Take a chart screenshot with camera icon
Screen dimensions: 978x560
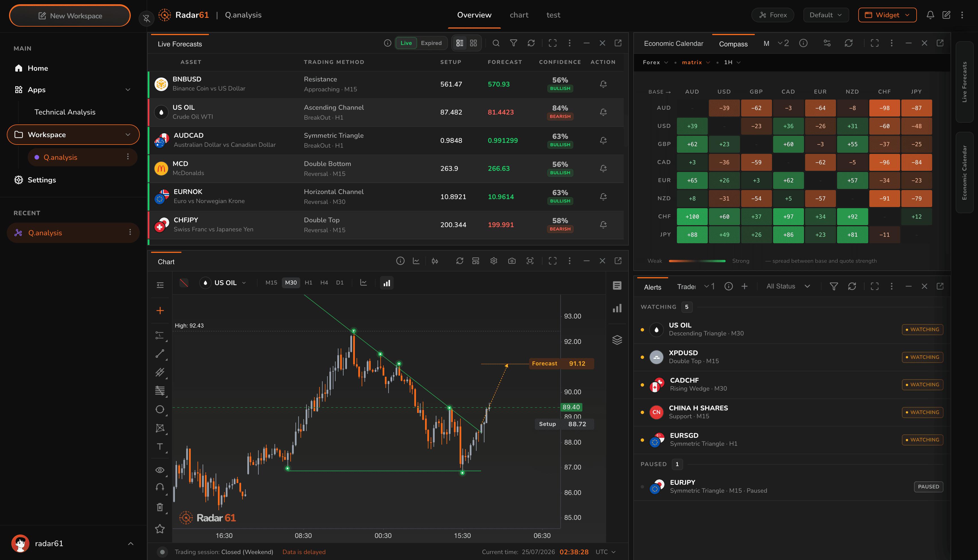click(512, 261)
